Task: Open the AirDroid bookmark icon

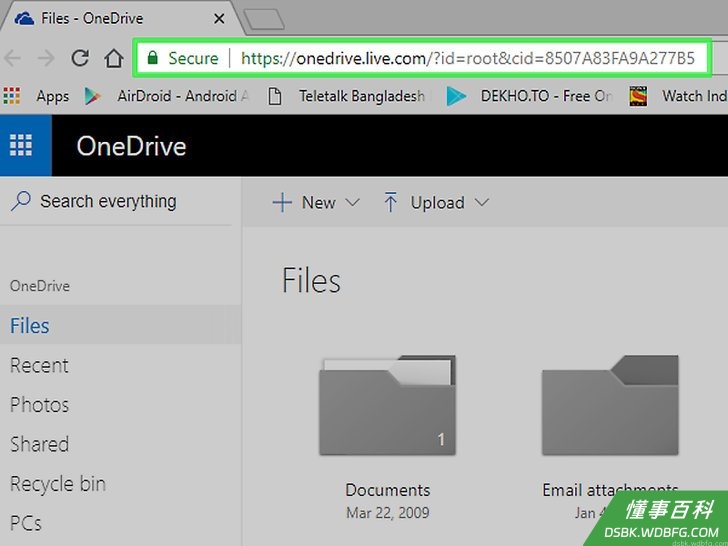Action: tap(93, 96)
